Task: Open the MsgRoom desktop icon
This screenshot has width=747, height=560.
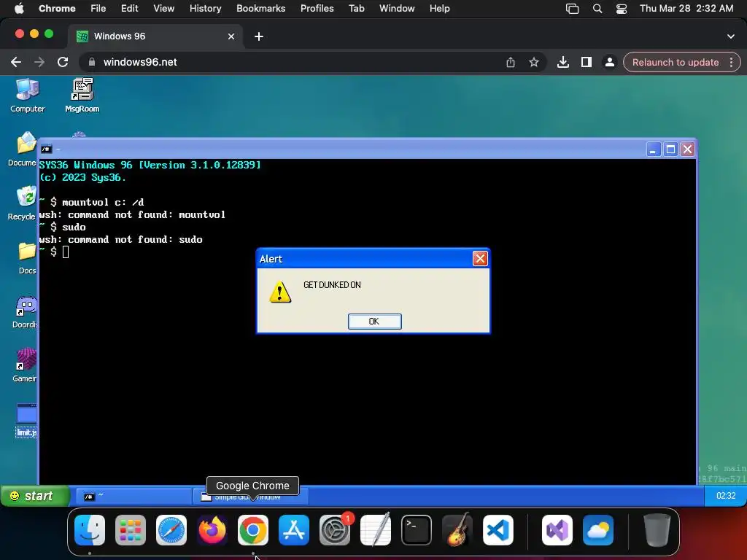Action: coord(82,96)
